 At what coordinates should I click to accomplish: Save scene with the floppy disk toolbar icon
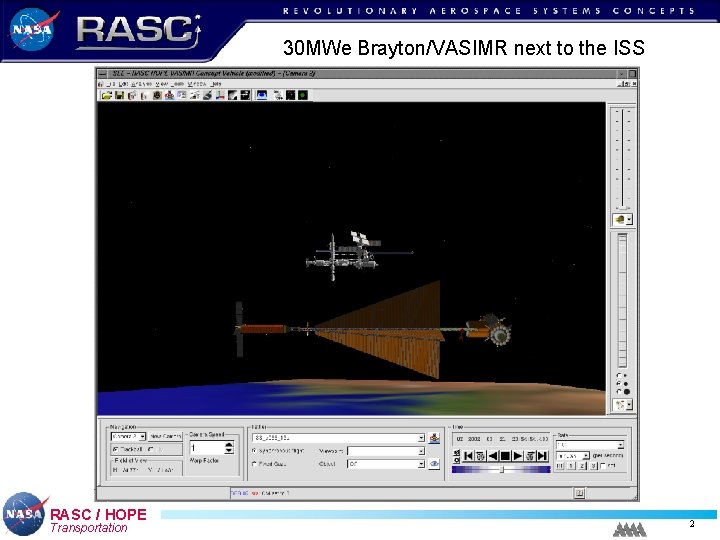click(119, 95)
